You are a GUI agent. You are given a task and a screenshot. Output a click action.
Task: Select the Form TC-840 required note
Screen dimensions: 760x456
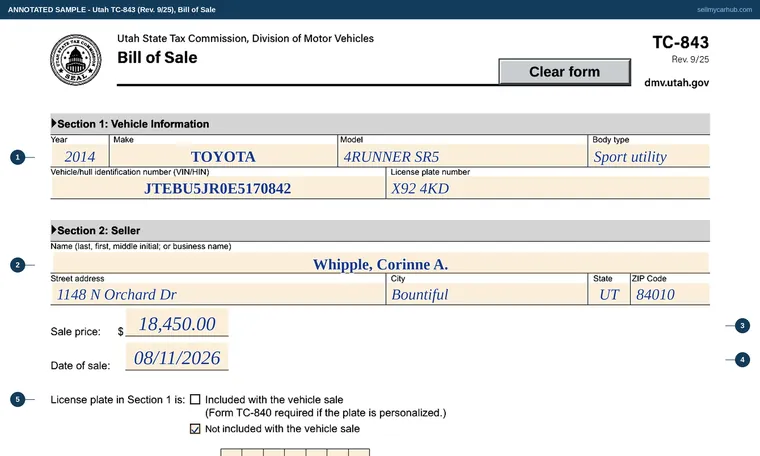pos(325,413)
